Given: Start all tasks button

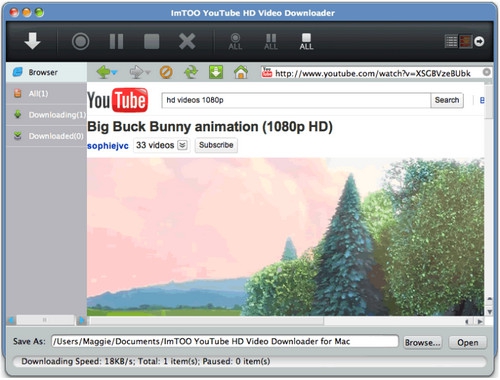Looking at the screenshot, I should (235, 42).
